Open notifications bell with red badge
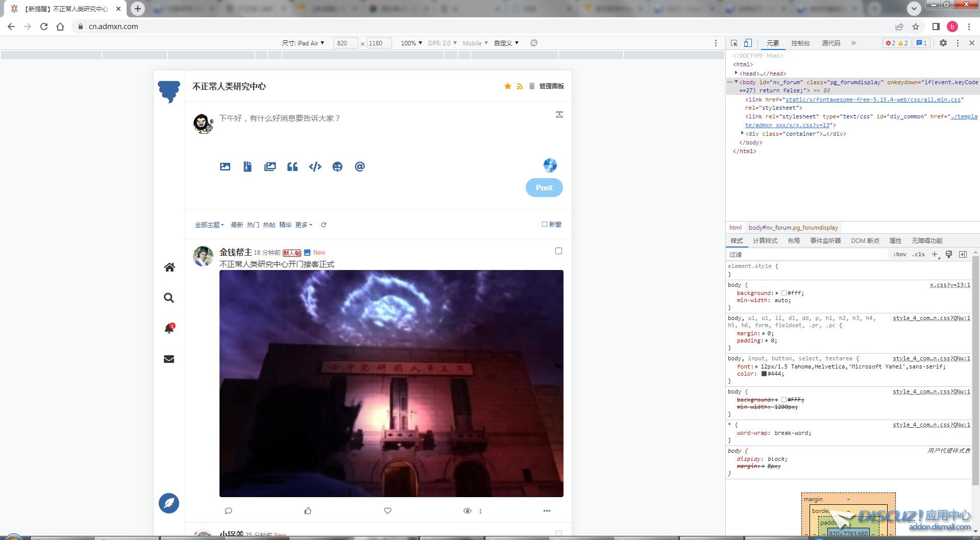The height and width of the screenshot is (540, 980). point(169,329)
